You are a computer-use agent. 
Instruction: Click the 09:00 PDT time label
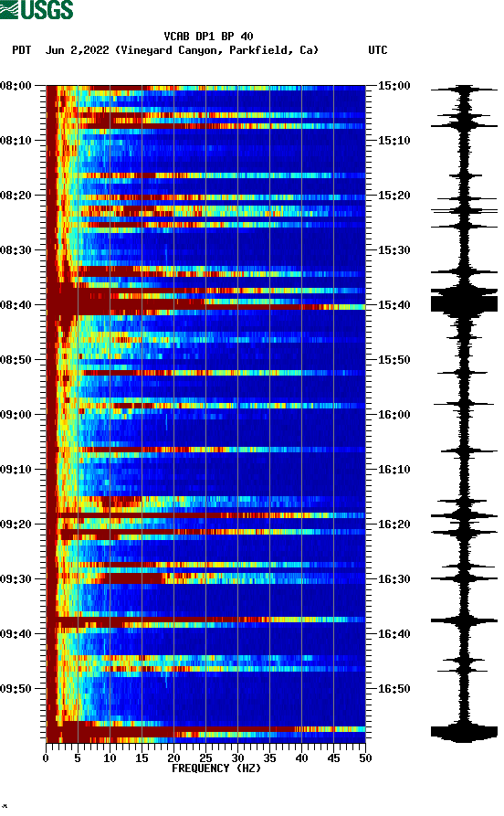pos(16,415)
